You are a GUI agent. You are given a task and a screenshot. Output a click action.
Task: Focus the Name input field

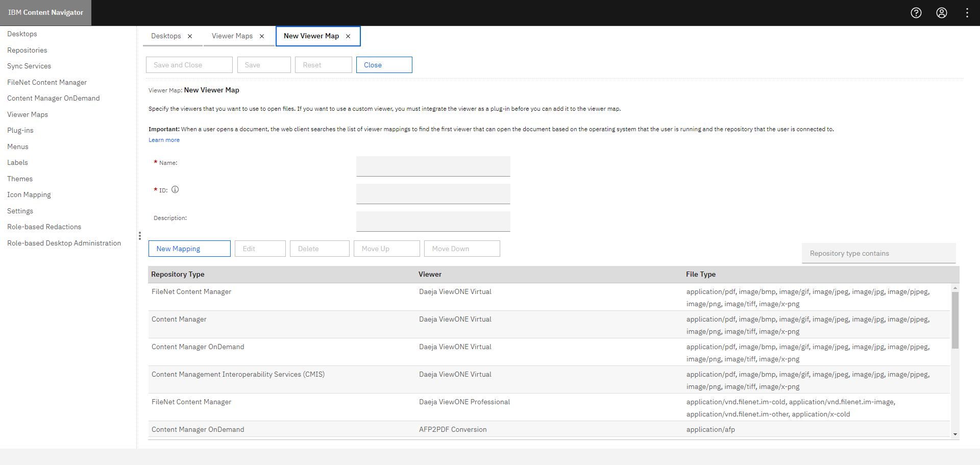coord(433,166)
